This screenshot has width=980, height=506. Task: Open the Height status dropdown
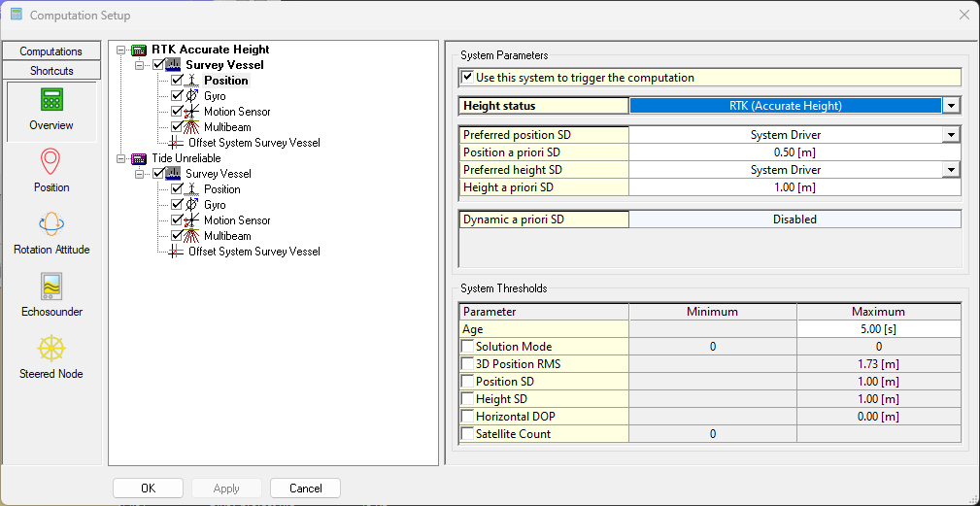(952, 106)
